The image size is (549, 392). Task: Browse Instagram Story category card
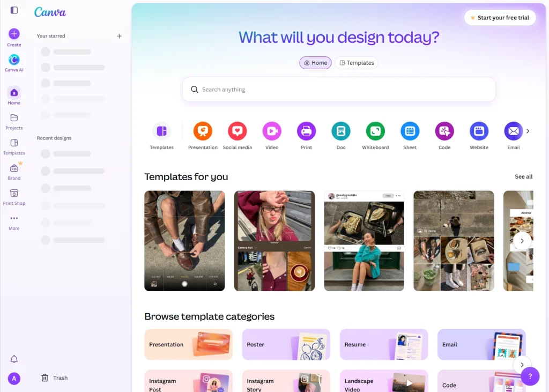point(286,381)
